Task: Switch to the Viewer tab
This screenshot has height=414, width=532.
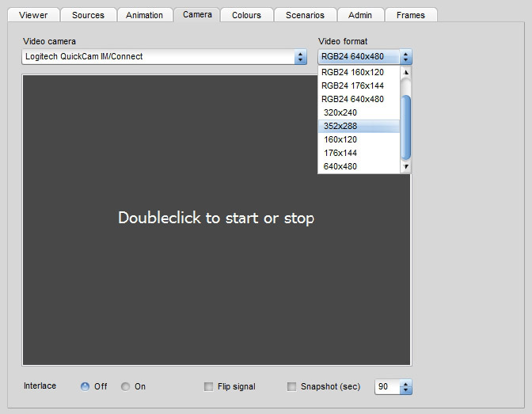Action: [33, 15]
